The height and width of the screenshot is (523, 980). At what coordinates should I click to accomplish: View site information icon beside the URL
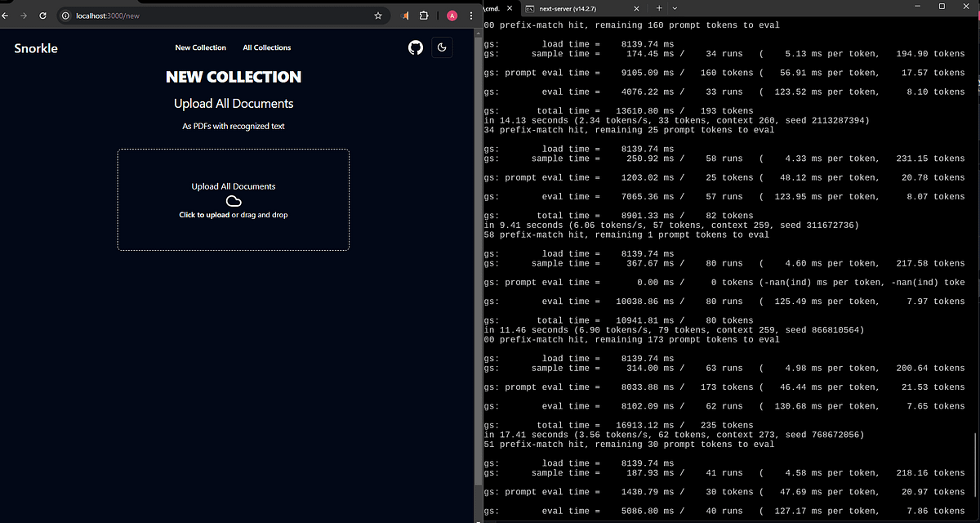click(66, 16)
